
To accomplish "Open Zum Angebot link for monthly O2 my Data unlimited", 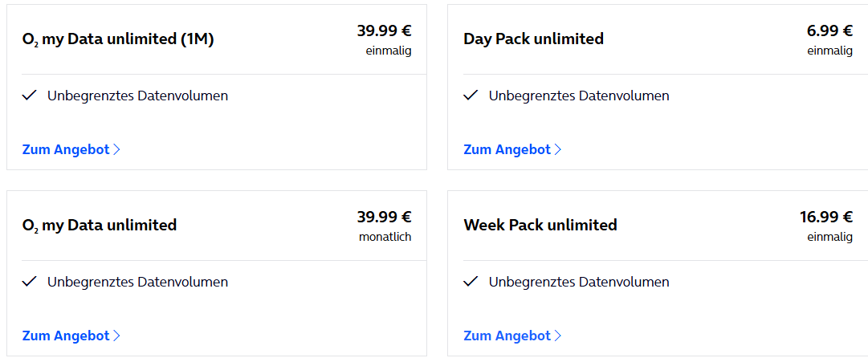I will coord(71,336).
